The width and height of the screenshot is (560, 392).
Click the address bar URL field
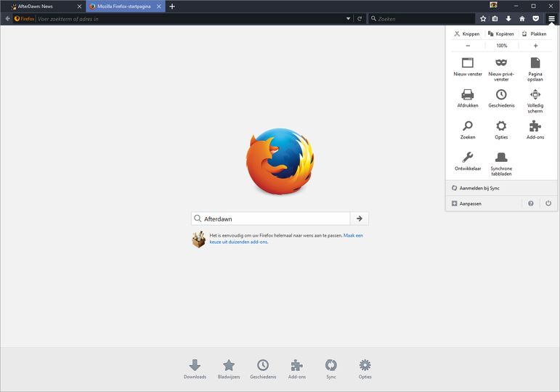(190, 19)
